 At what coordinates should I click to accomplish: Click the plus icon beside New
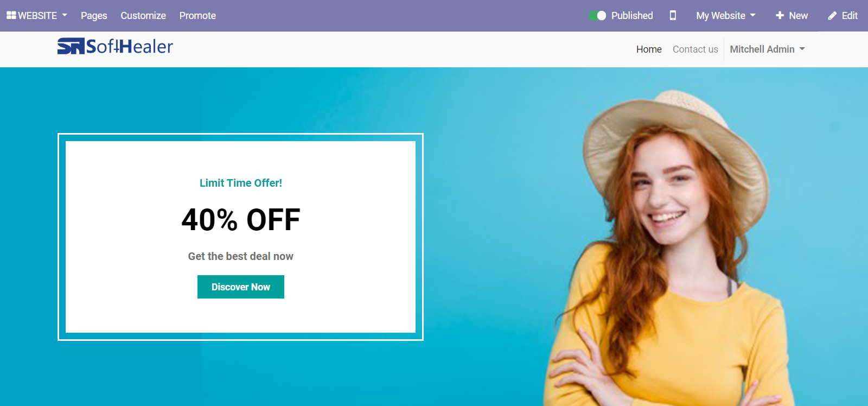(x=780, y=16)
